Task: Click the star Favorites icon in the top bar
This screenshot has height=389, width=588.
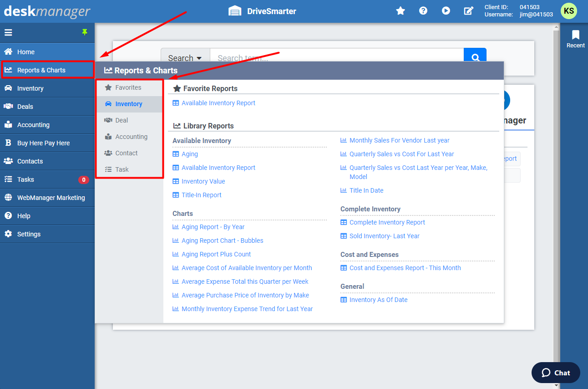Action: [400, 10]
